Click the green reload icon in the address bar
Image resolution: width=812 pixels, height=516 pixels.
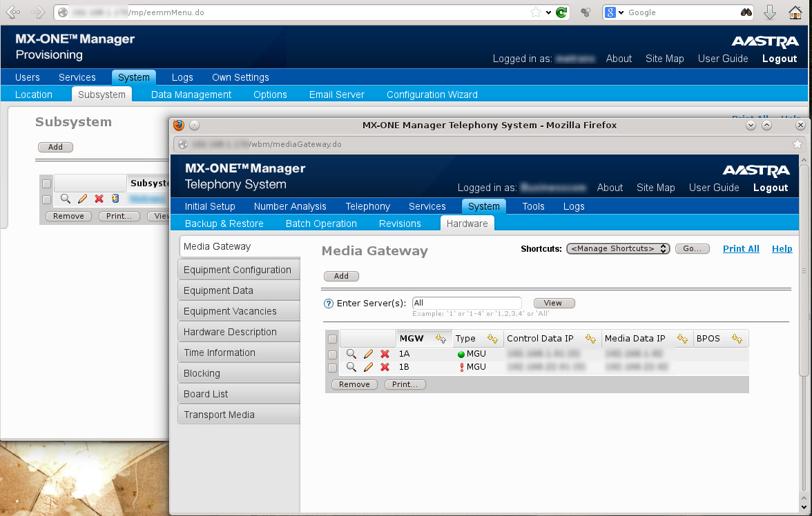pyautogui.click(x=561, y=12)
